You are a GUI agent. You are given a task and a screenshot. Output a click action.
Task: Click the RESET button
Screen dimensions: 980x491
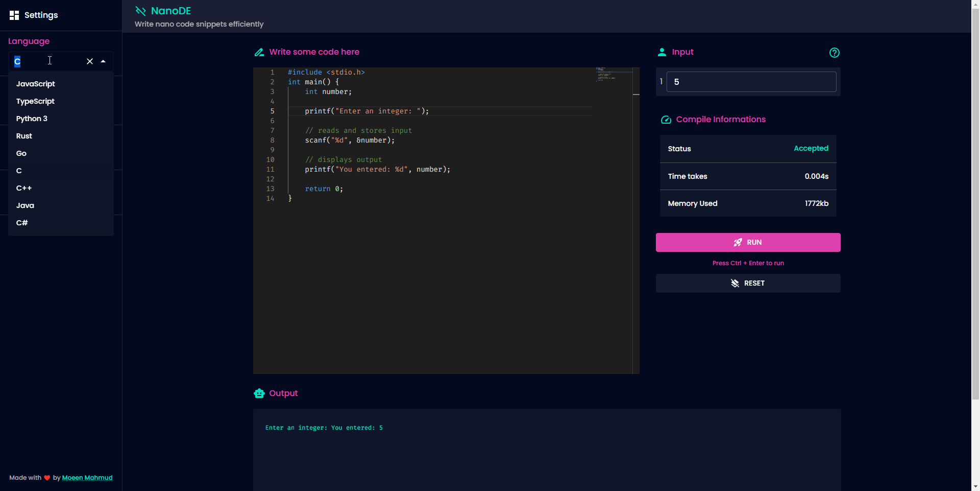pyautogui.click(x=748, y=283)
